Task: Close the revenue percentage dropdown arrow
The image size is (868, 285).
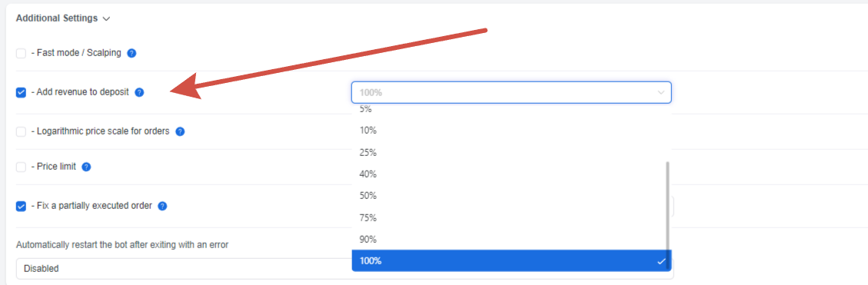Action: (x=661, y=92)
